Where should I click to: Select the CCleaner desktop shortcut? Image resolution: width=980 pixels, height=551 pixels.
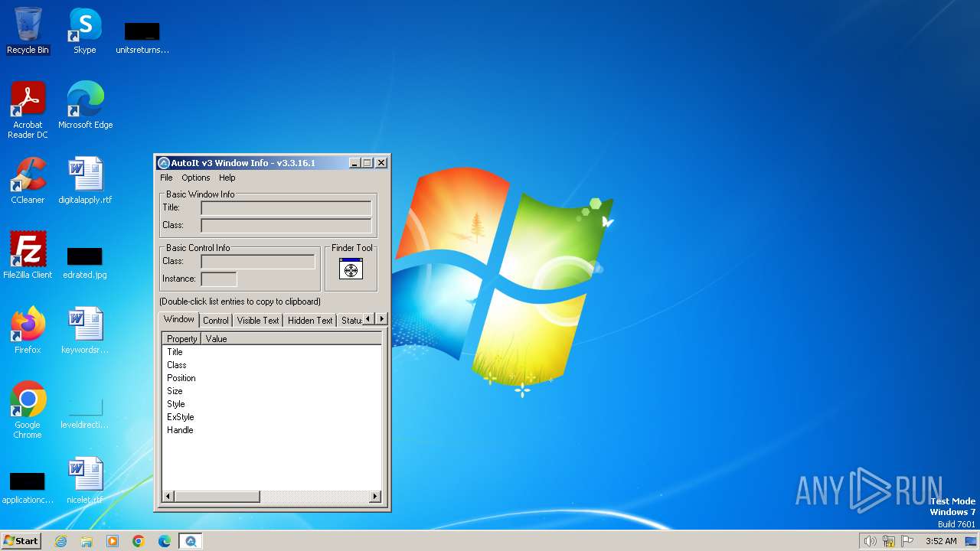coord(28,181)
